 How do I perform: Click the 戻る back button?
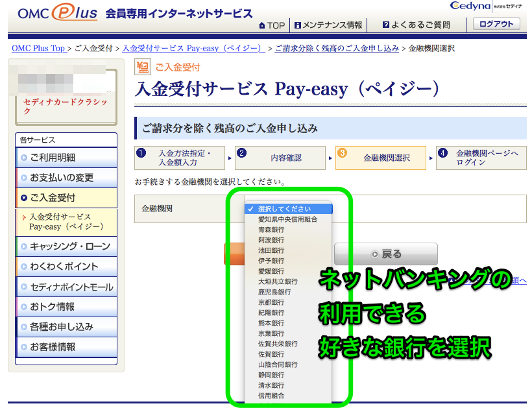(x=386, y=254)
